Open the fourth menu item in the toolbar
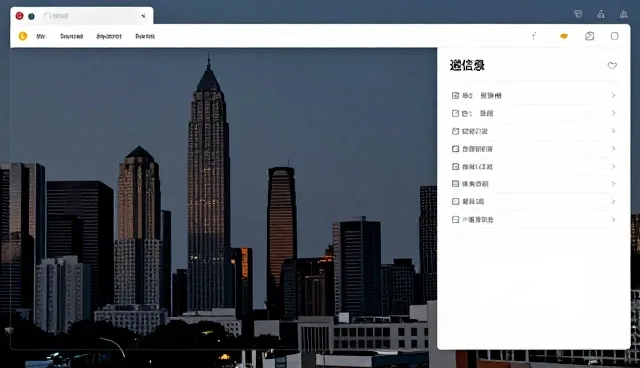Image resolution: width=640 pixels, height=368 pixels. (145, 36)
